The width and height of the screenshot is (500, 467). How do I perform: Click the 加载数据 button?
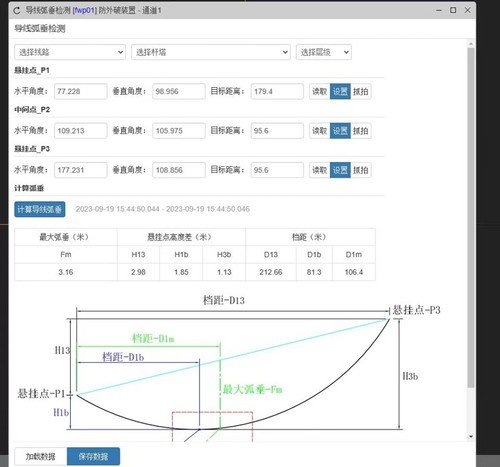[41, 456]
